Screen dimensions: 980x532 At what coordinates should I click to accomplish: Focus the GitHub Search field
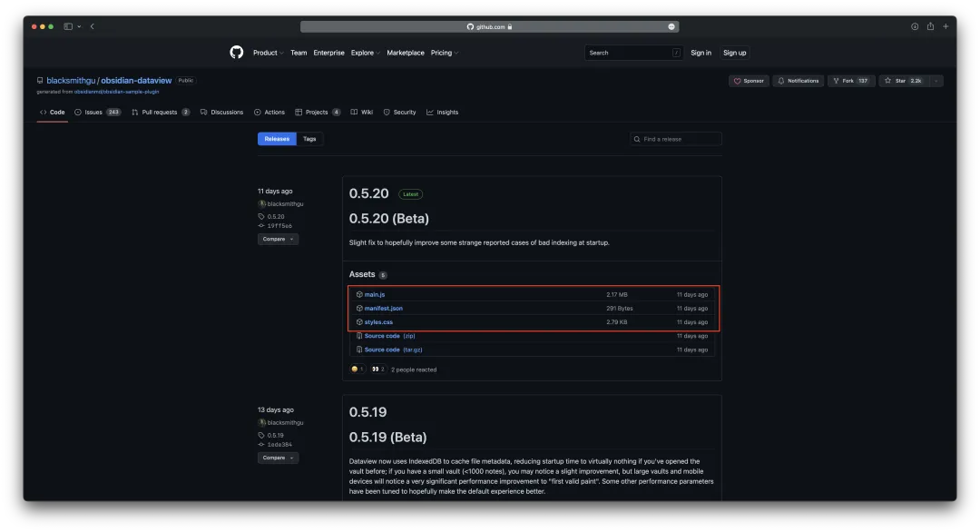click(633, 54)
